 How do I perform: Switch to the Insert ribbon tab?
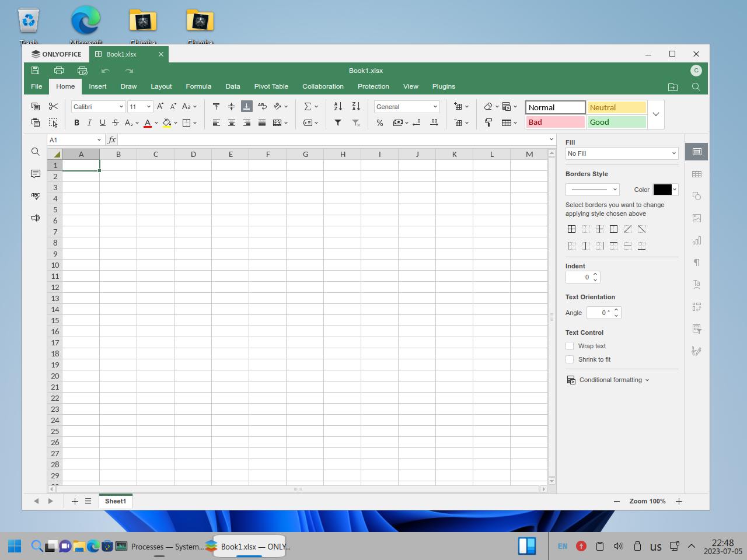point(97,86)
